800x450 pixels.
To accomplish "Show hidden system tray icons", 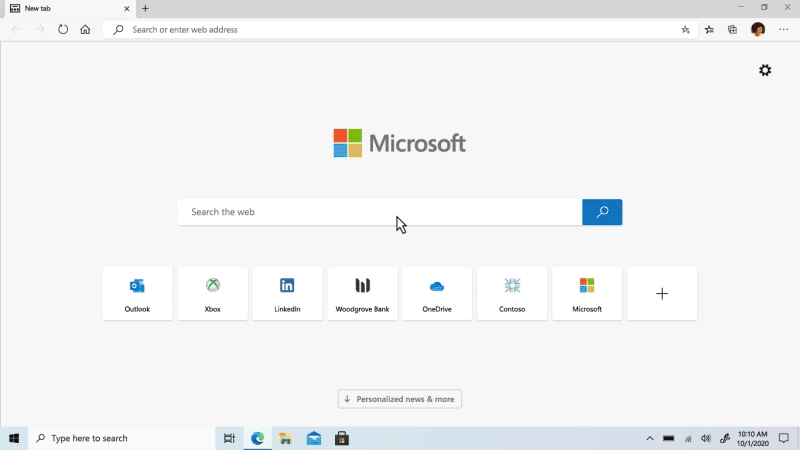I will click(x=649, y=438).
